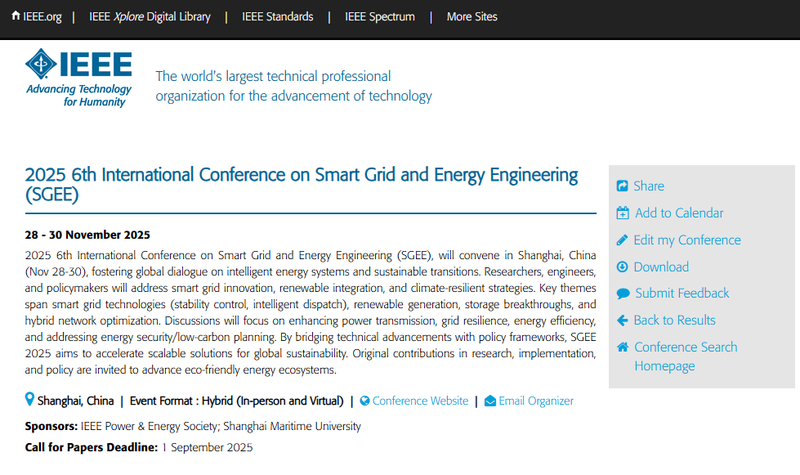Expand the More Sites menu
This screenshot has width=800, height=475.
(x=472, y=17)
